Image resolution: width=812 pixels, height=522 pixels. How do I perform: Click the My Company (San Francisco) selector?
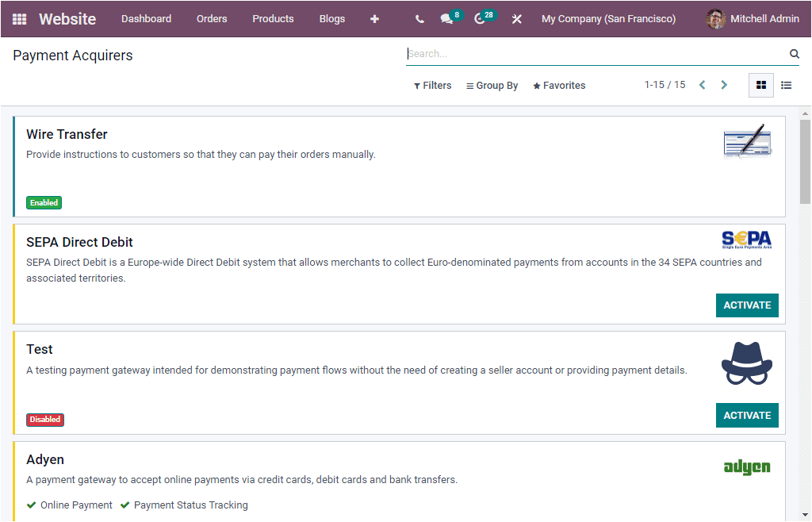point(608,18)
